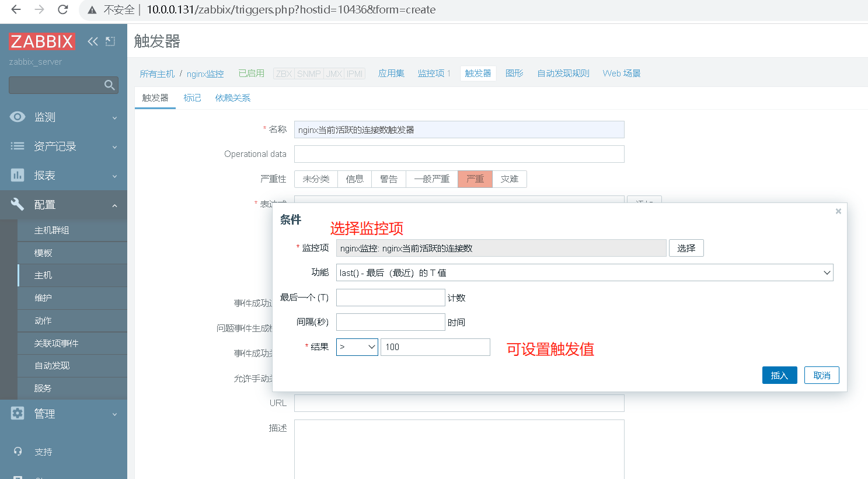This screenshot has width=868, height=479.
Task: Click the 已启用 status link
Action: point(252,74)
